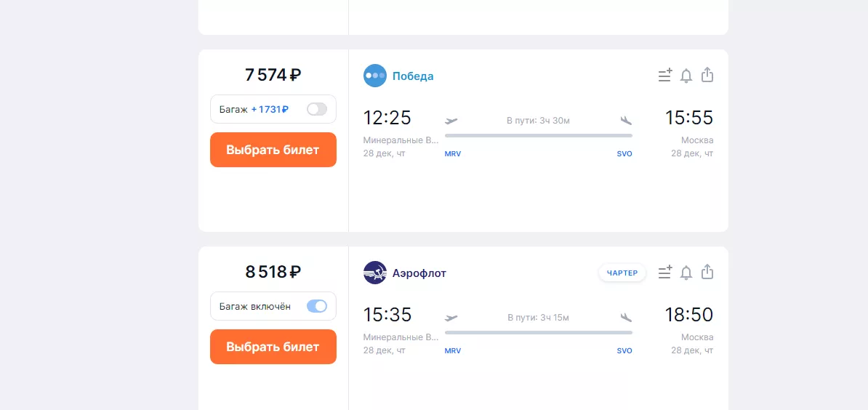Click the Pobeda airline logo

pos(375,76)
